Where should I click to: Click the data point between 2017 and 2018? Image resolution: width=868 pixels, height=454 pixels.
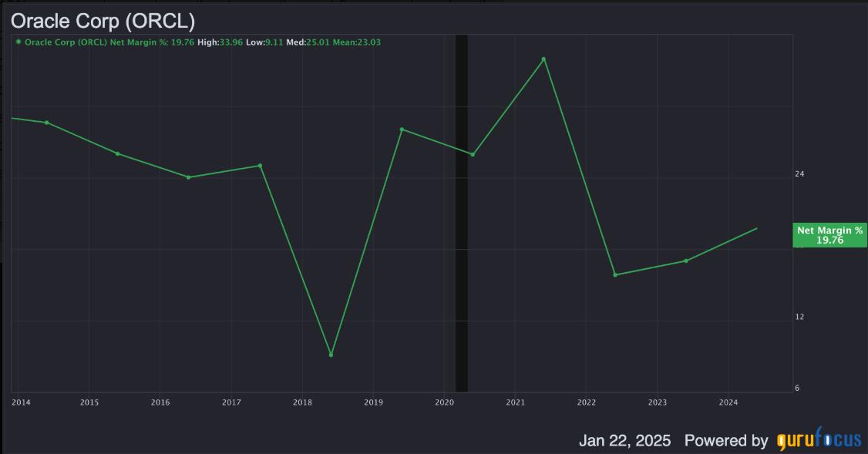click(x=261, y=166)
